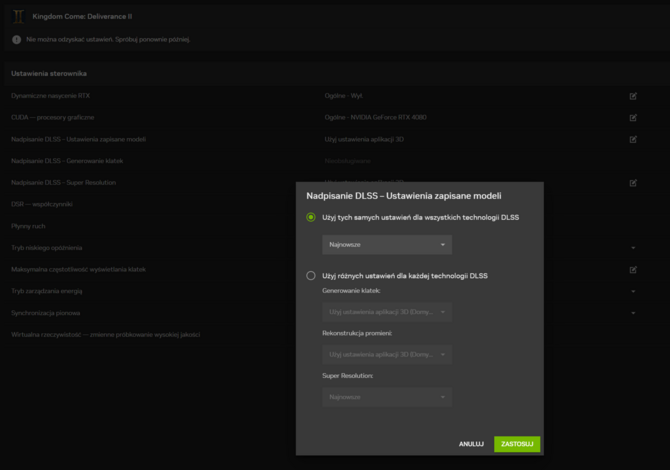Expand Synchronizacja pionowa dropdown arrow
This screenshot has width=670, height=470.
pos(633,313)
